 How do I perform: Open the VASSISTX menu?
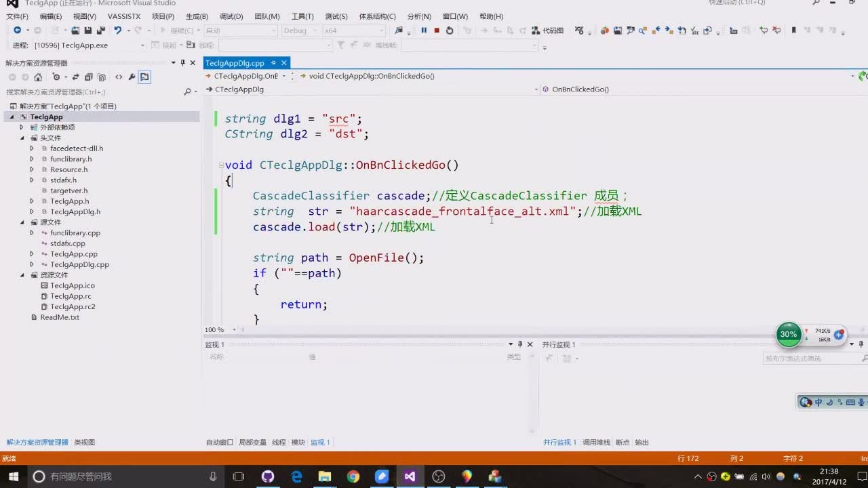coord(124,16)
